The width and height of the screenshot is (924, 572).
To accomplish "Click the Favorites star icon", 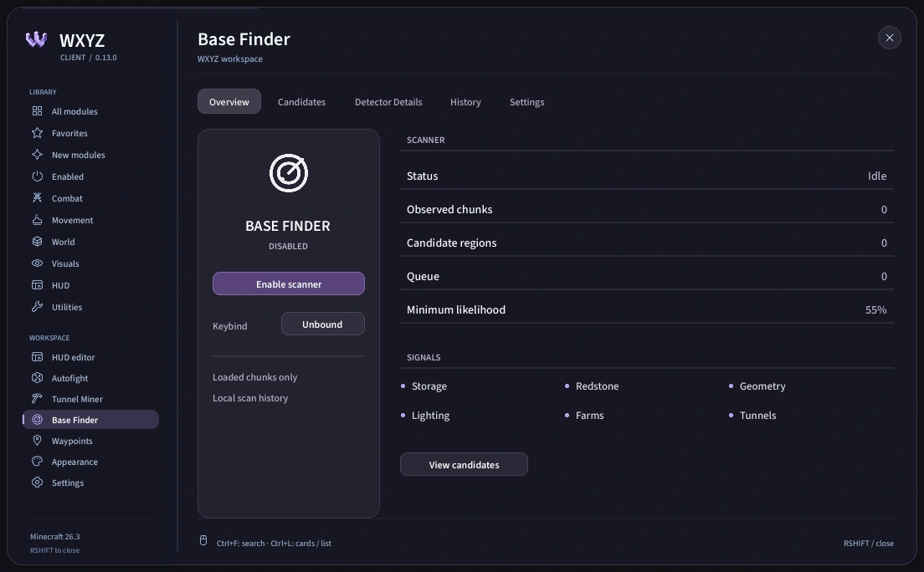I will (37, 132).
